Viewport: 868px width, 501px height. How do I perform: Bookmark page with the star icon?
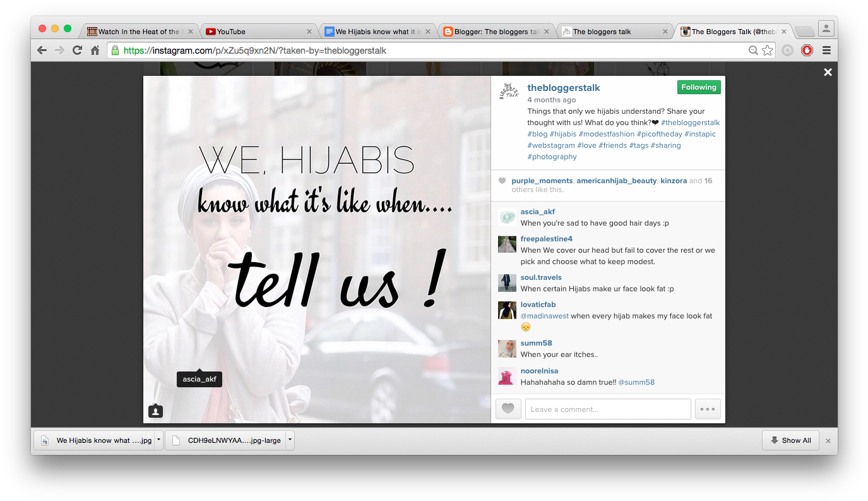767,51
